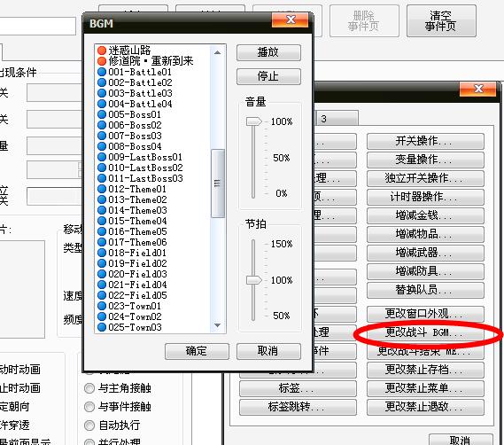Open 开关操作 event command
Viewport: 504px width, 445px height.
pos(425,141)
